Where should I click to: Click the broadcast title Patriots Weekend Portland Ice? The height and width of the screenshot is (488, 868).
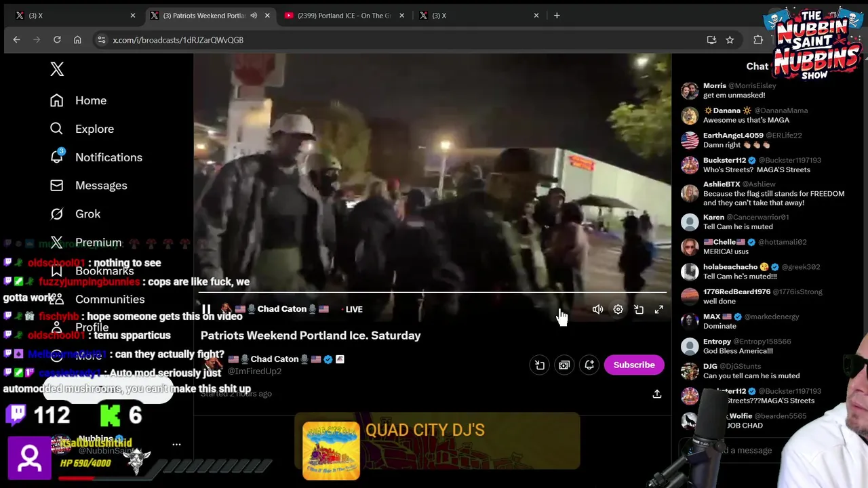pyautogui.click(x=311, y=335)
